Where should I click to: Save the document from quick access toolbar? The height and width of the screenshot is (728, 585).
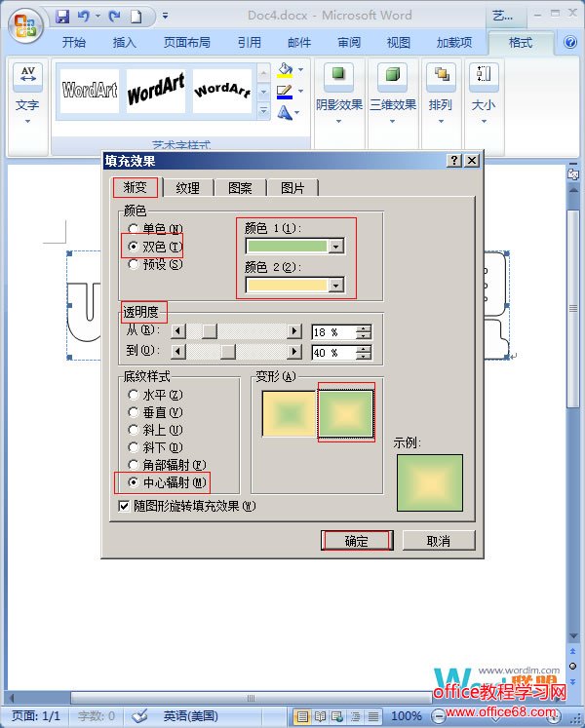62,17
